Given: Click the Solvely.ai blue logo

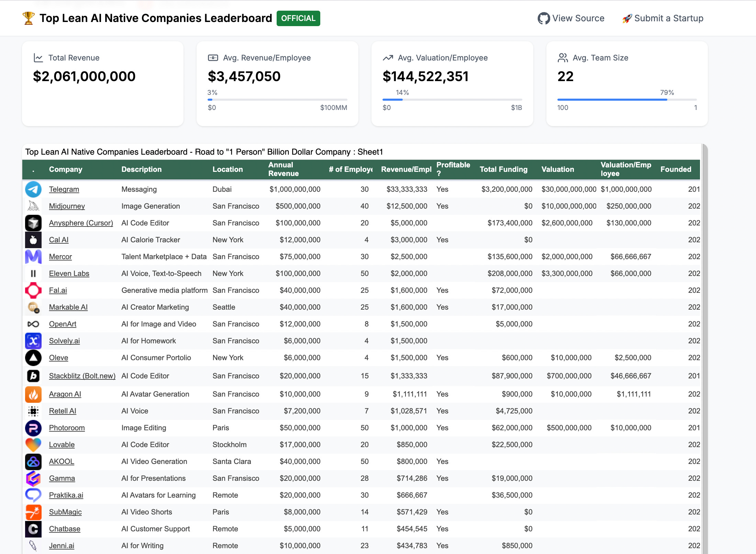Looking at the screenshot, I should pos(33,341).
